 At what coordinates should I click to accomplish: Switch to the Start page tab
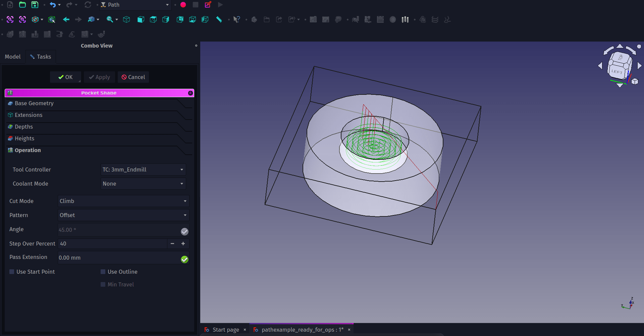click(x=225, y=330)
